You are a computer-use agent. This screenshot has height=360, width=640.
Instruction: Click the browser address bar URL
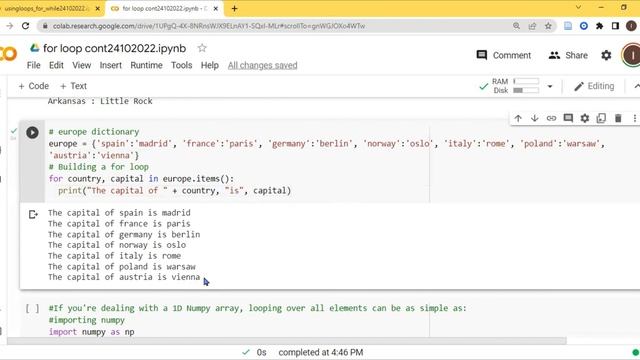pos(209,26)
